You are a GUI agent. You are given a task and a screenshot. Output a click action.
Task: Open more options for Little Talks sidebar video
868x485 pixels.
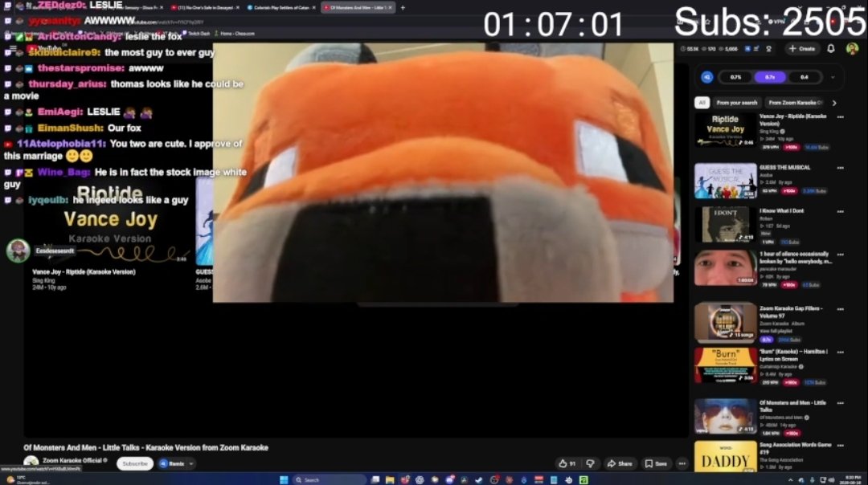841,403
